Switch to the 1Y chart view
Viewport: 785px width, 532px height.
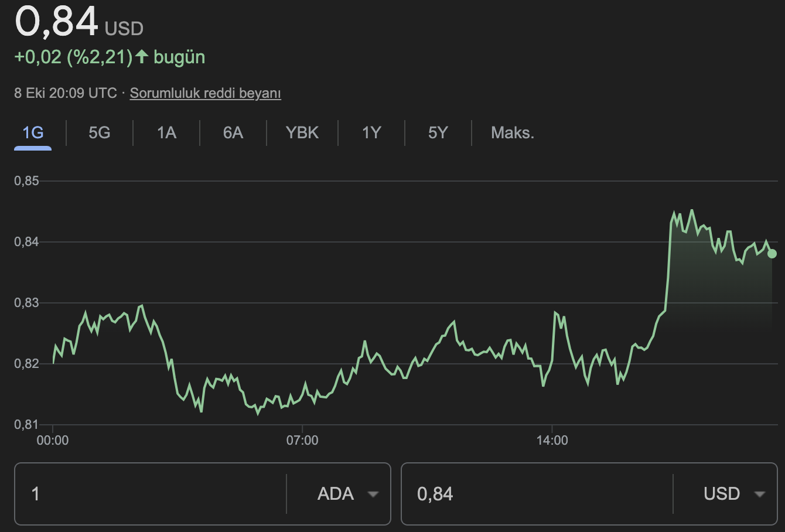point(371,133)
